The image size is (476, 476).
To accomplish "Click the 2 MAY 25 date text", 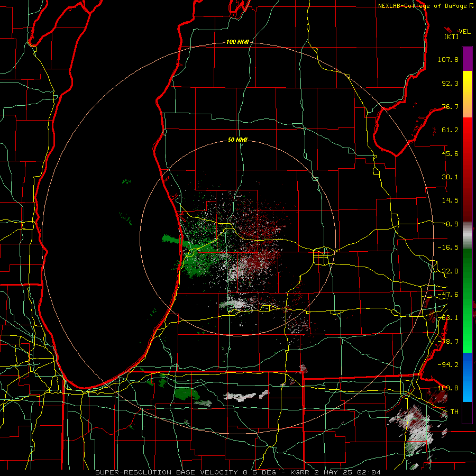I will (x=333, y=472).
